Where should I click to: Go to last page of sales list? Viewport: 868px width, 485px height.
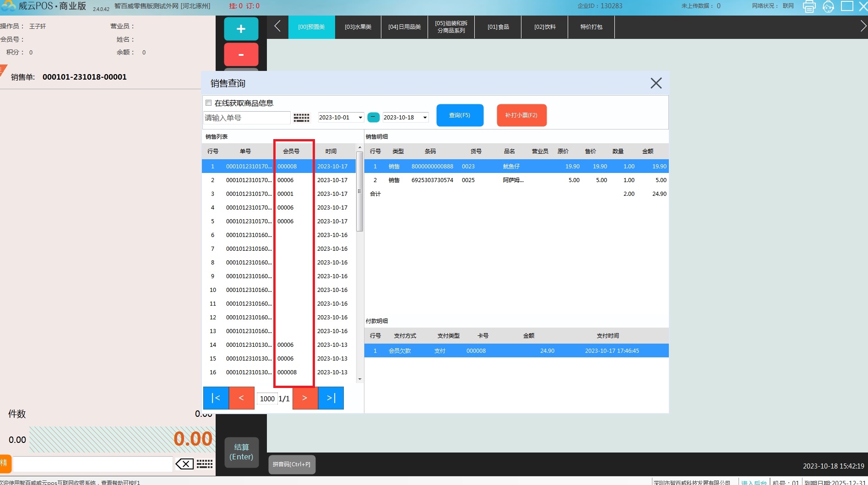point(331,398)
